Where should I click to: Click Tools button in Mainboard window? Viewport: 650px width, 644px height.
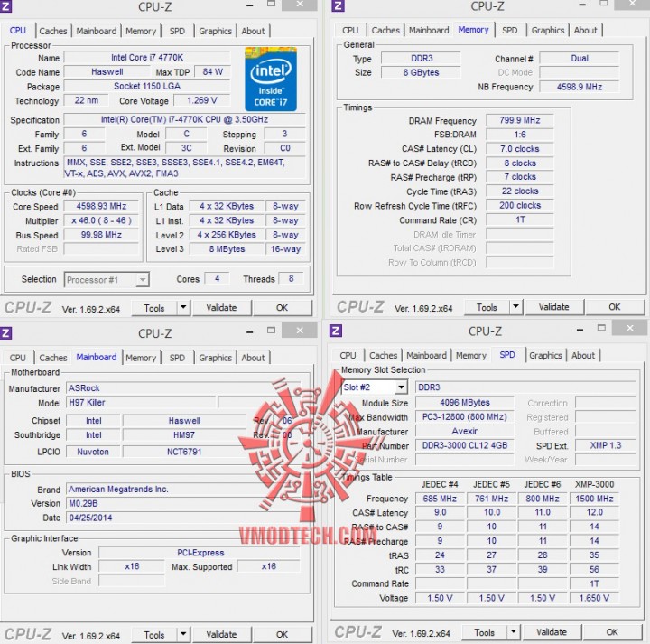click(x=154, y=635)
